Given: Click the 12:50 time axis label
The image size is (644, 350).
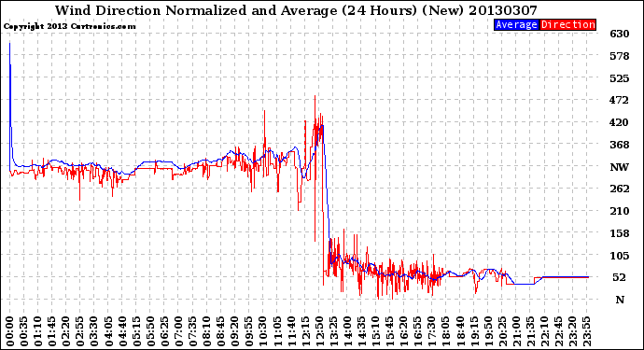Looking at the screenshot, I should click(319, 331).
